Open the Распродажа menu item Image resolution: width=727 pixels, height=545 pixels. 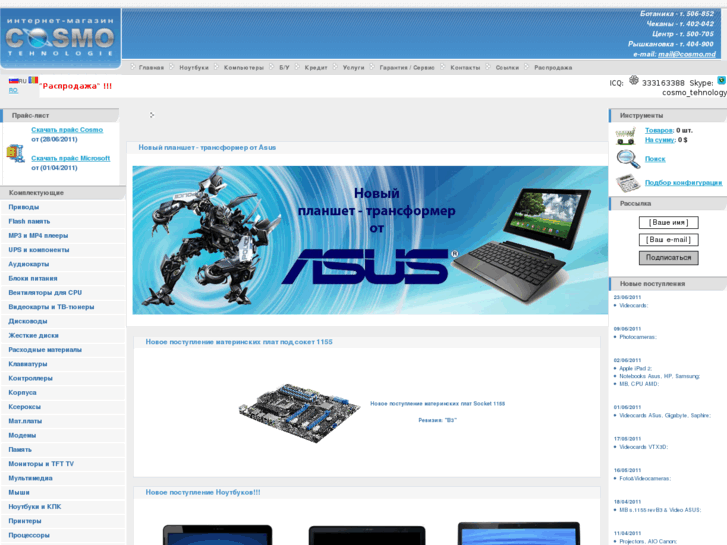553,68
